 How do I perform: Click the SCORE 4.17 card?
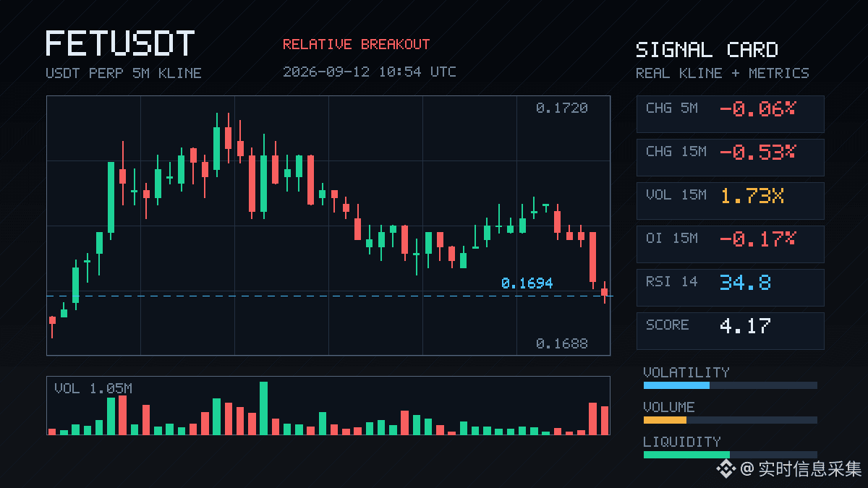tap(730, 330)
